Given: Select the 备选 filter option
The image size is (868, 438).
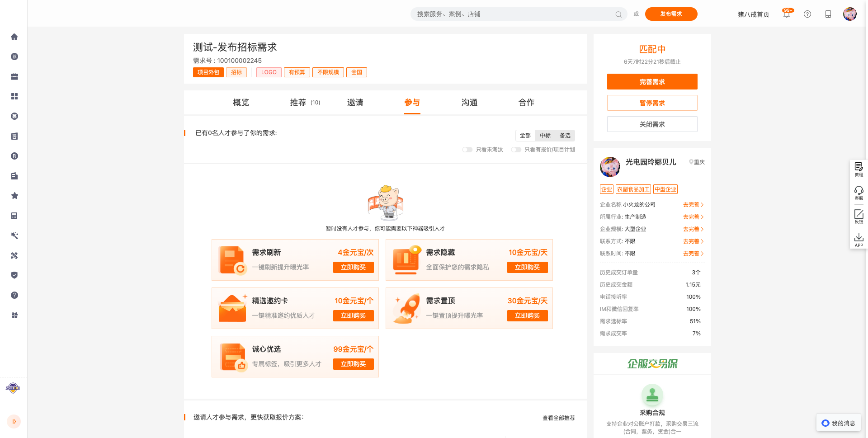Looking at the screenshot, I should (565, 136).
